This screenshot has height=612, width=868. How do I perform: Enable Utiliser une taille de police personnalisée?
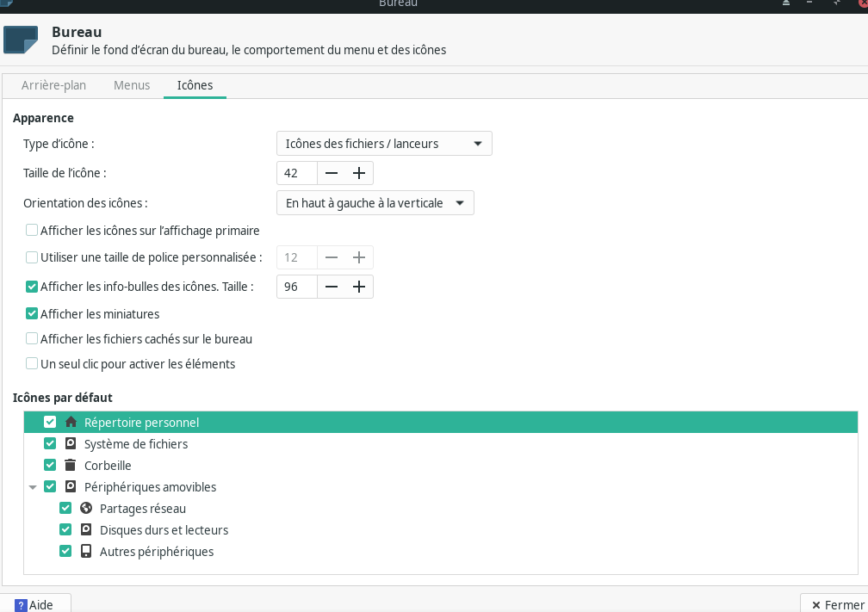[x=32, y=257]
